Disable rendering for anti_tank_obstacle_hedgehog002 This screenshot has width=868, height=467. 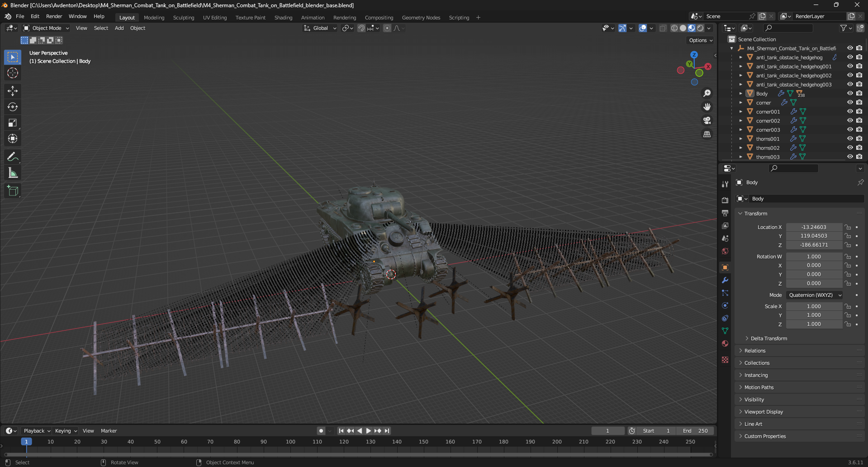pyautogui.click(x=859, y=75)
